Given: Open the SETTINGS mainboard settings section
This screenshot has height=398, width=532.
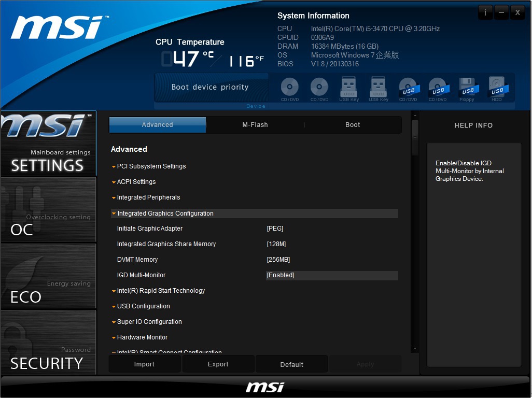Looking at the screenshot, I should (x=49, y=144).
